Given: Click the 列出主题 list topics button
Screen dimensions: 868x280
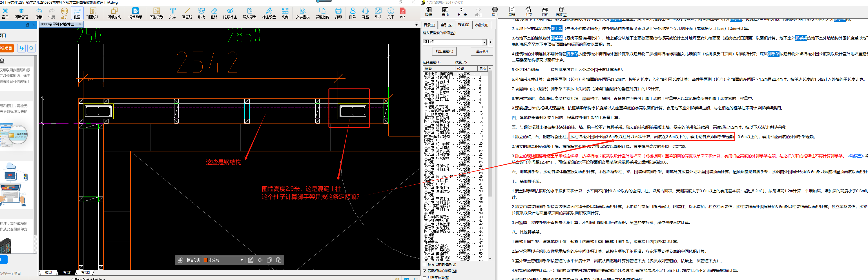Looking at the screenshot, I should (444, 51).
